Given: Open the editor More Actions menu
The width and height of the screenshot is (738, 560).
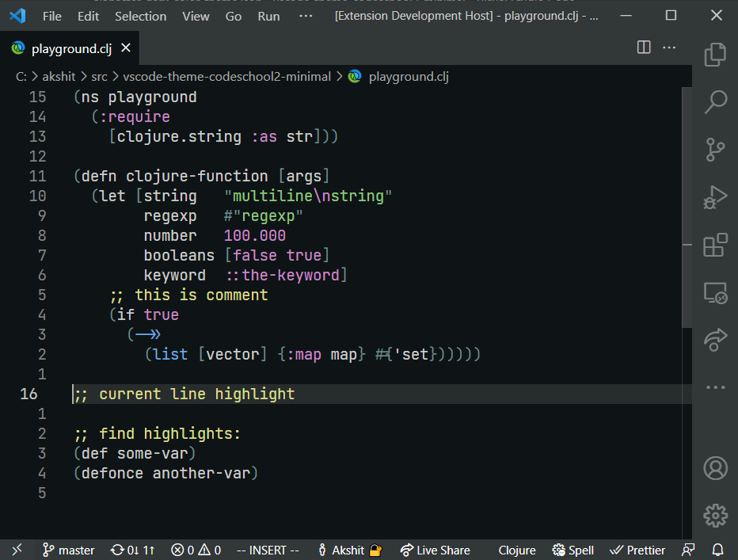Looking at the screenshot, I should pos(669,48).
